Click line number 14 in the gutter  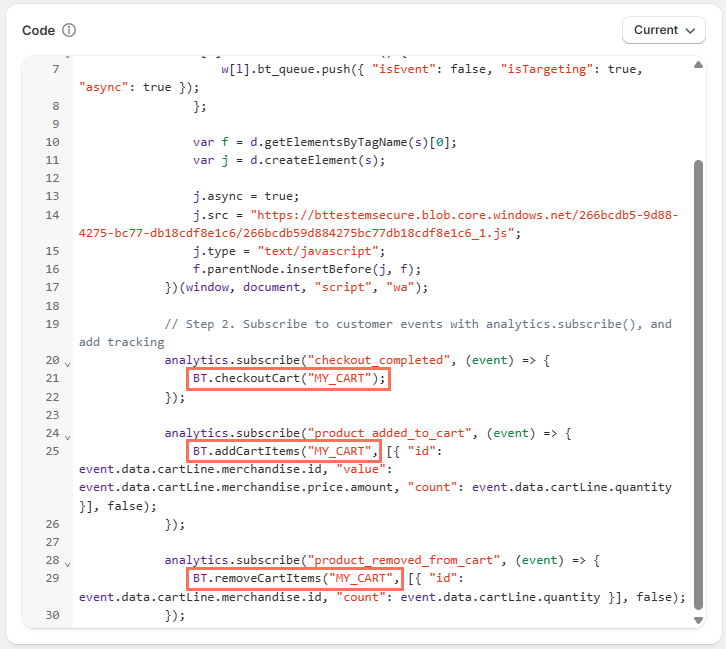(52, 215)
